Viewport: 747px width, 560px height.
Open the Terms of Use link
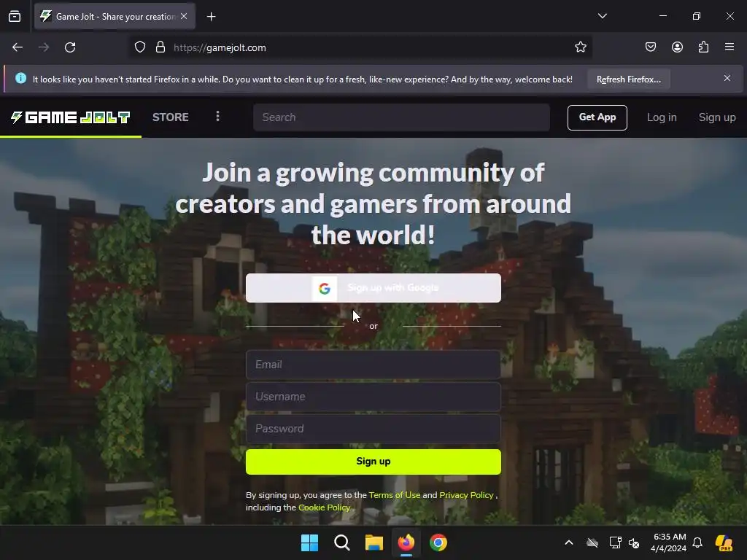coord(395,495)
